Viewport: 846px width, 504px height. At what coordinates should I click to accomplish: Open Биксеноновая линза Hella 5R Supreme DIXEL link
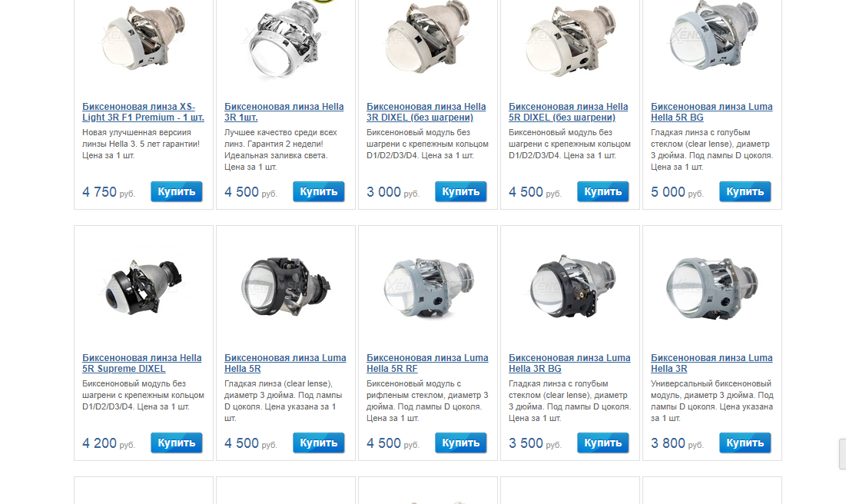(142, 363)
